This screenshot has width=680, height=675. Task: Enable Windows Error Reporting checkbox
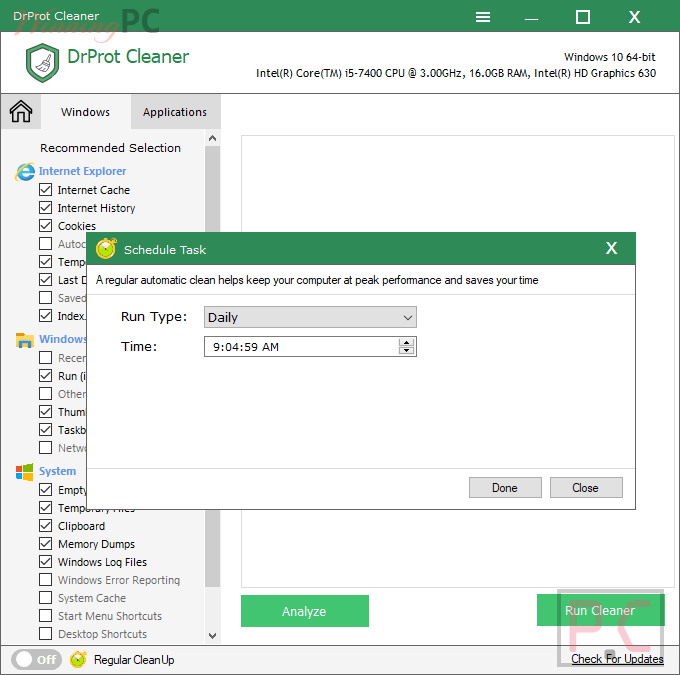point(46,580)
